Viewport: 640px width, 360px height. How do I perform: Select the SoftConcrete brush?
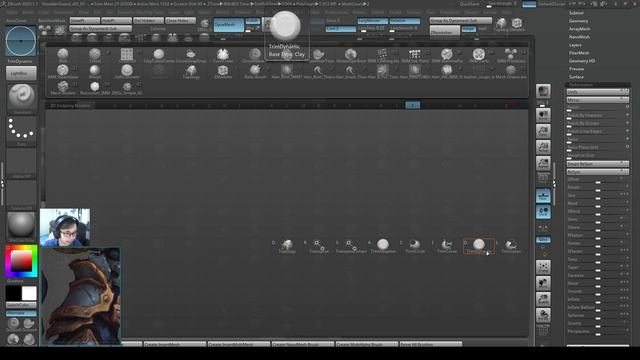click(x=127, y=71)
